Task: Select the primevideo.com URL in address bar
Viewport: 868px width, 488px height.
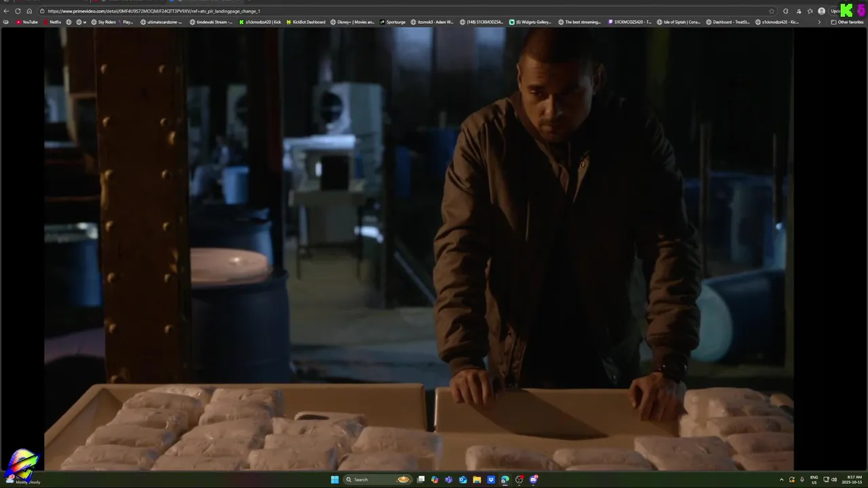Action: coord(154,11)
